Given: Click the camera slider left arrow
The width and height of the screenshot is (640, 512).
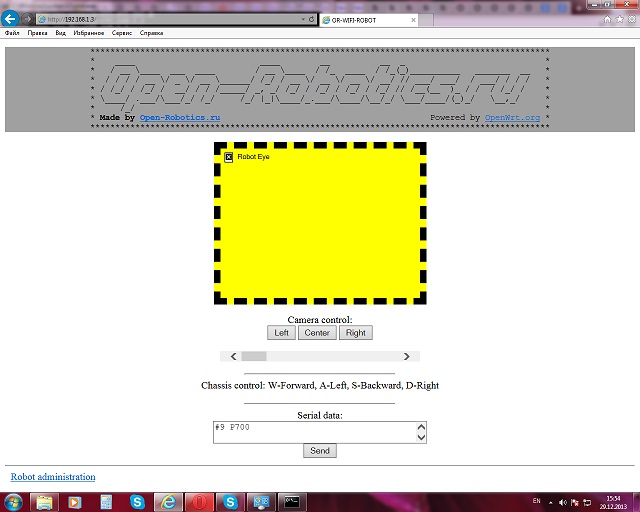Looking at the screenshot, I should coord(233,356).
